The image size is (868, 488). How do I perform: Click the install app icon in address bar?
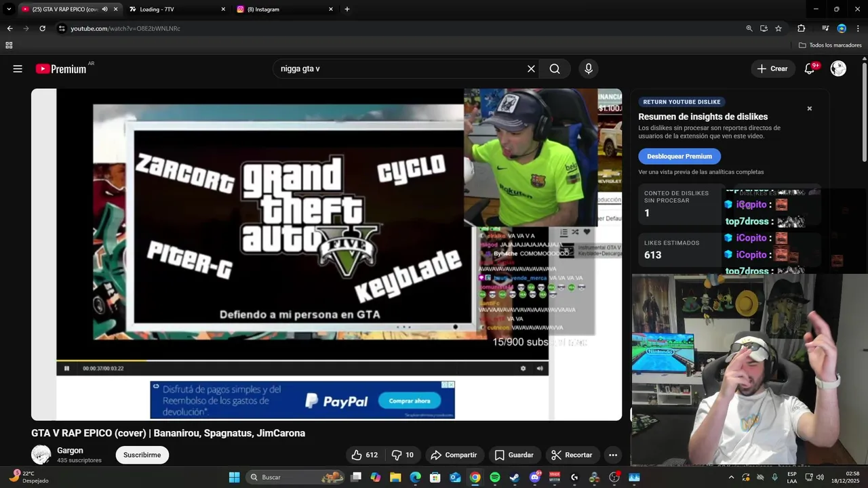[x=764, y=28]
